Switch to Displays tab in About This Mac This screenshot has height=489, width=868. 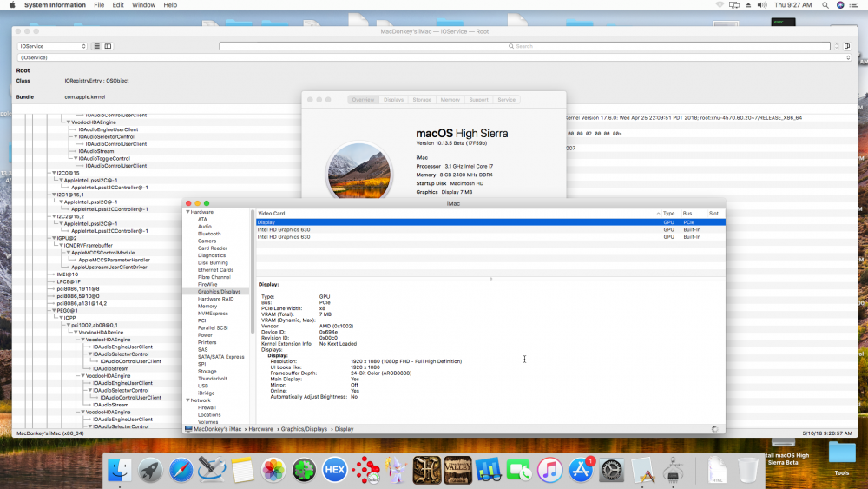click(x=393, y=100)
